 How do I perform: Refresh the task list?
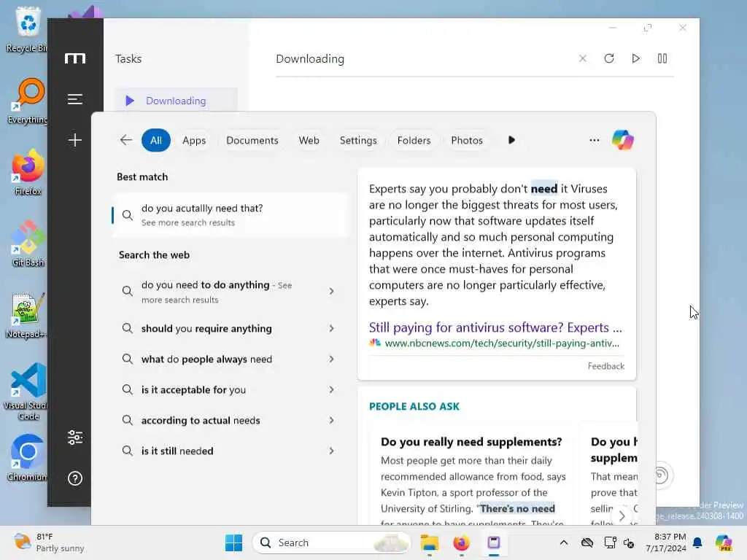(x=609, y=58)
